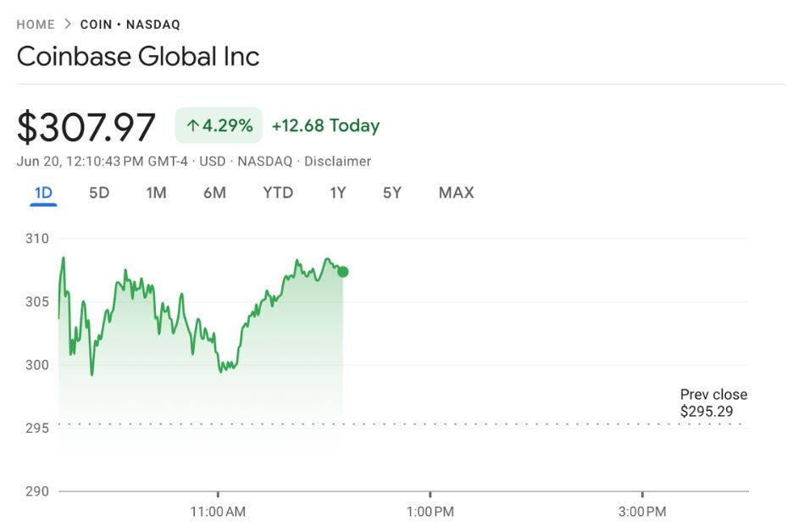
Task: Select the YTD chart range
Action: pos(278,193)
